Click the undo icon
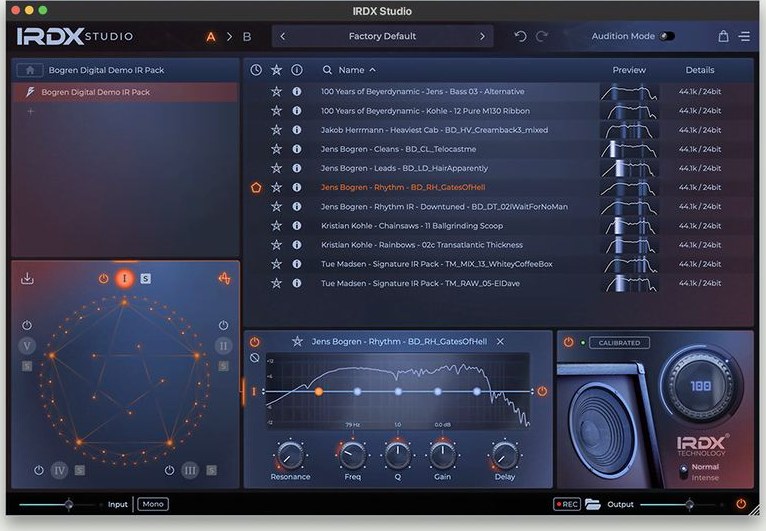 pos(520,36)
